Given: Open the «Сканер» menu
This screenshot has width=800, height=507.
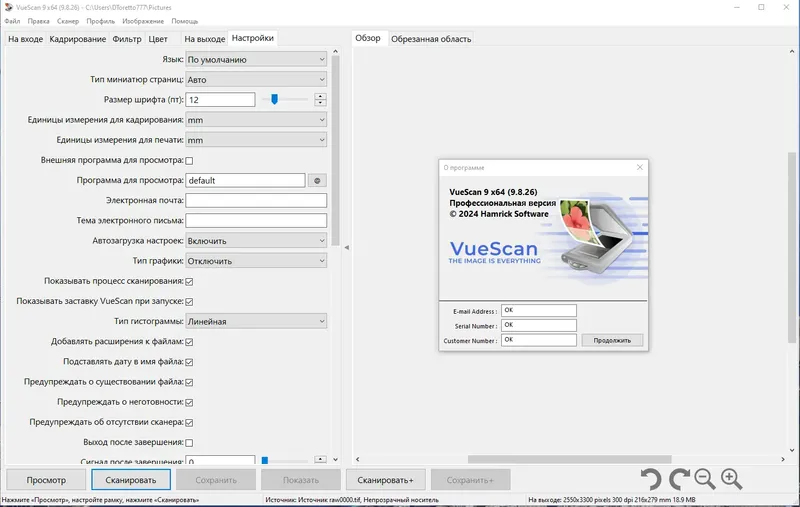Looking at the screenshot, I should pyautogui.click(x=68, y=21).
